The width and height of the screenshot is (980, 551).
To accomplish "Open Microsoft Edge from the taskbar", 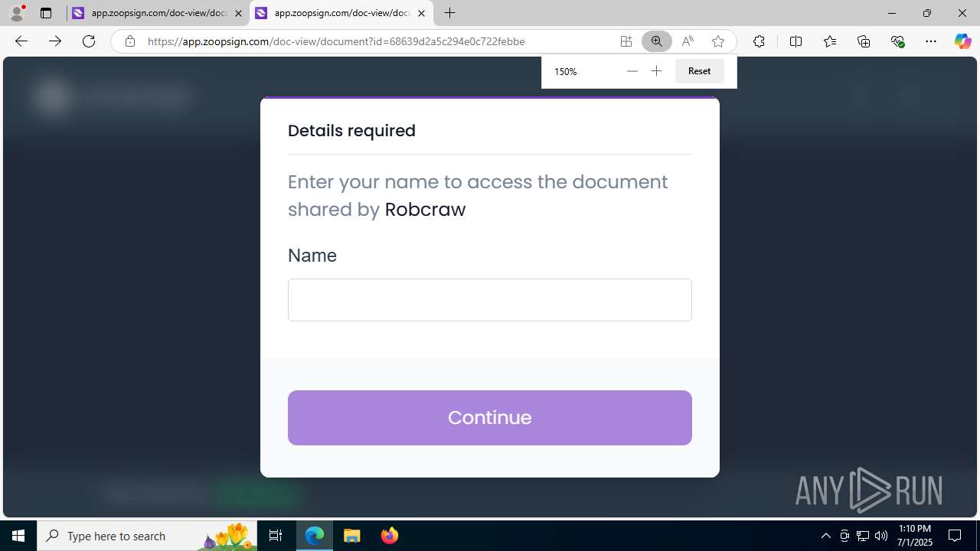I will pyautogui.click(x=315, y=536).
